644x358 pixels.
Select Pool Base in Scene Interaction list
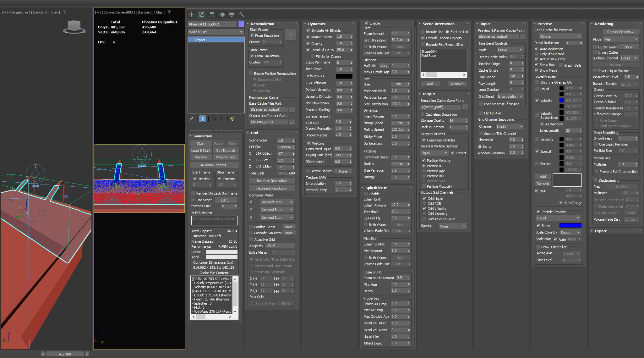click(x=428, y=56)
